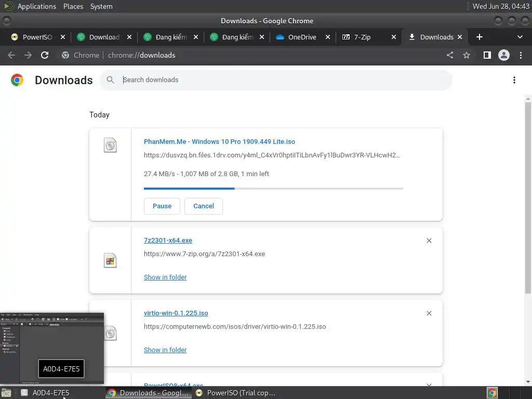Open the Places menu

[73, 6]
